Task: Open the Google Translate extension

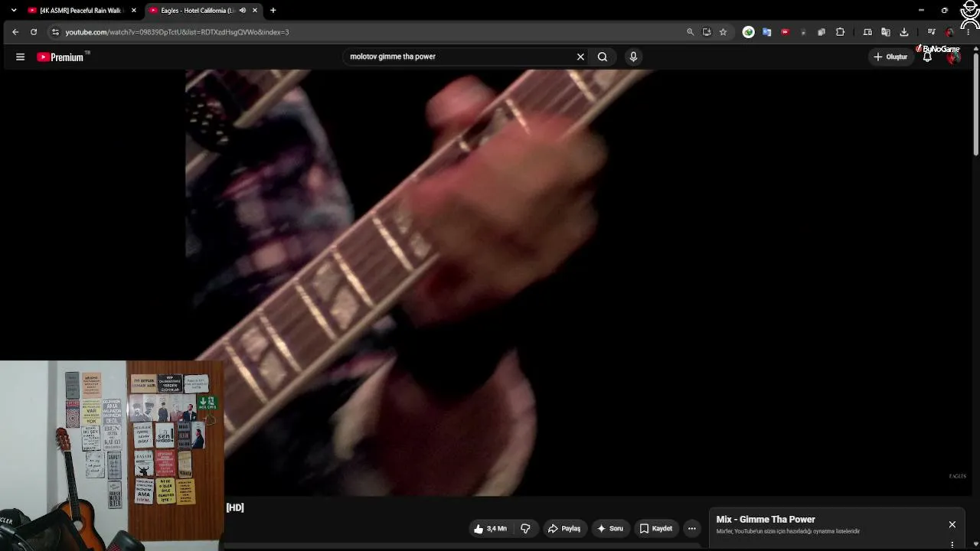Action: [x=766, y=32]
